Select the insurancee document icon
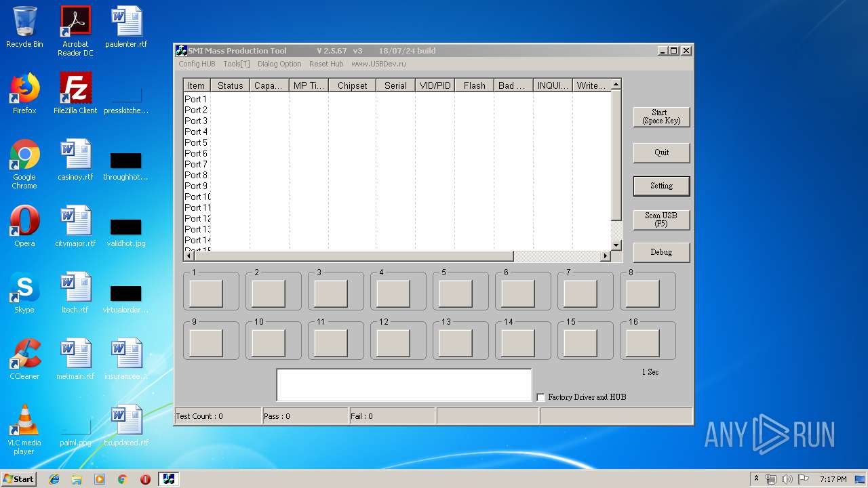 click(126, 359)
